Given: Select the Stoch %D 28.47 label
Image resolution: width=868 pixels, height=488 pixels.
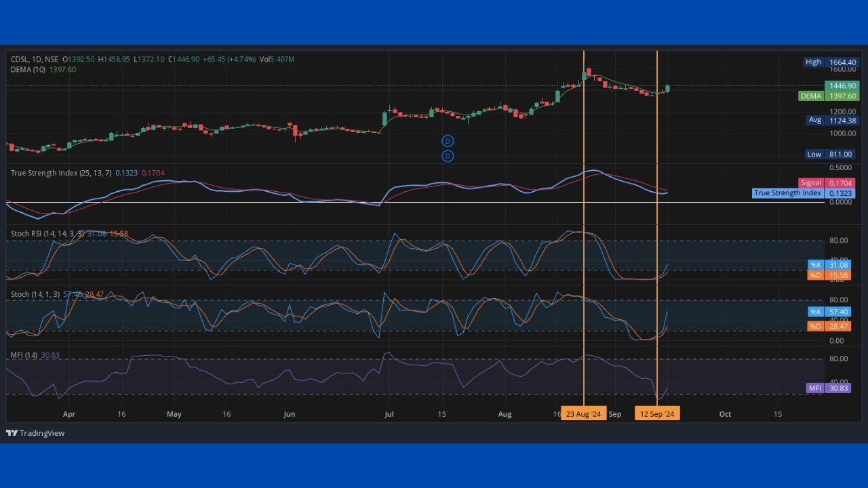Looking at the screenshot, I should (829, 326).
